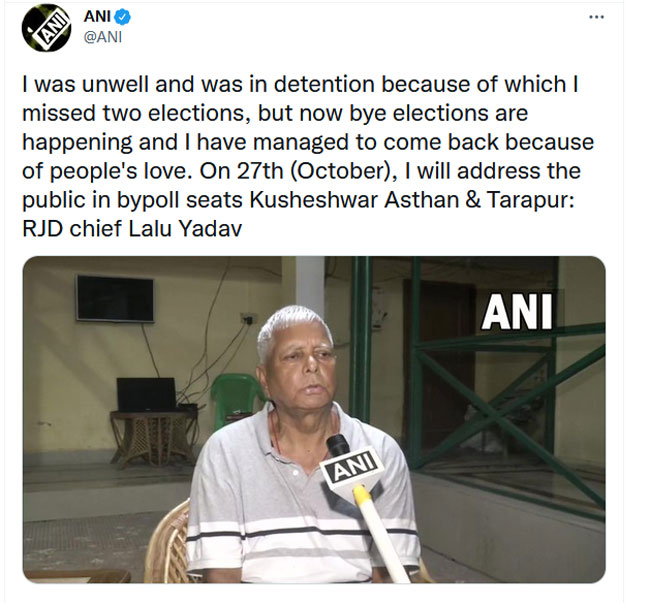
Task: Click the cane chair behind the speaker
Action: click(x=167, y=543)
